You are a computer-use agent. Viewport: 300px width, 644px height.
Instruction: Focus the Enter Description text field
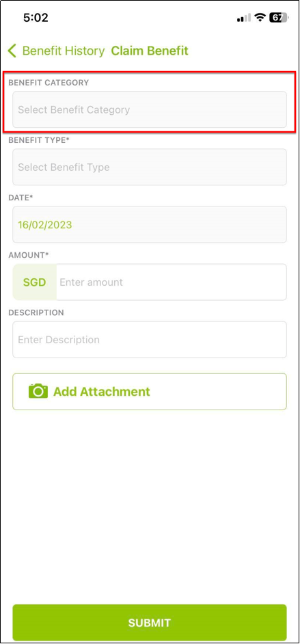(x=150, y=340)
